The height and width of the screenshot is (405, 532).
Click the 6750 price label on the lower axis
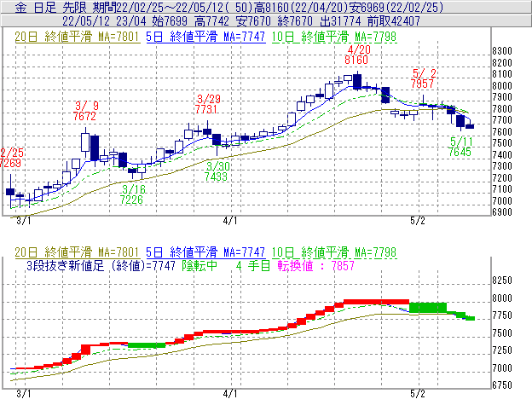pyautogui.click(x=502, y=385)
